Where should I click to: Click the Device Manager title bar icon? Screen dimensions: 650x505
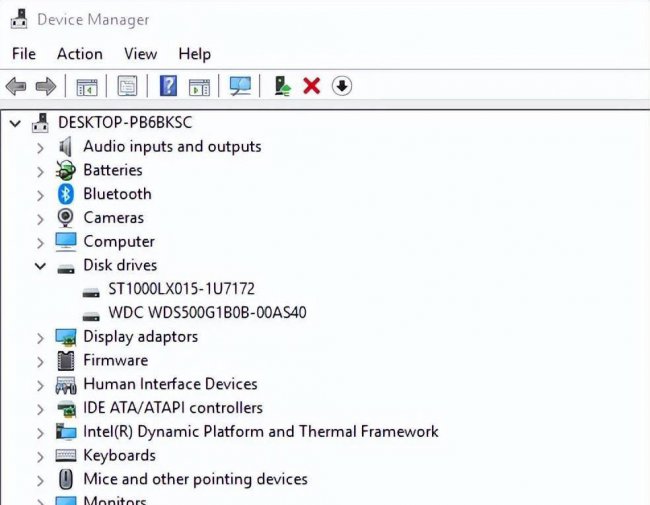[19, 19]
